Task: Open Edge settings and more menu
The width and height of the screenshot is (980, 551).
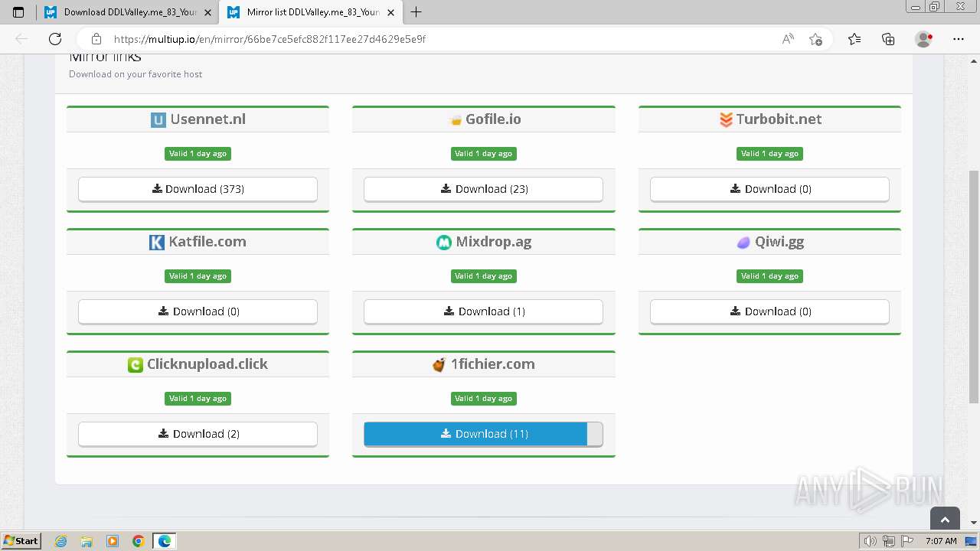Action: click(x=959, y=39)
